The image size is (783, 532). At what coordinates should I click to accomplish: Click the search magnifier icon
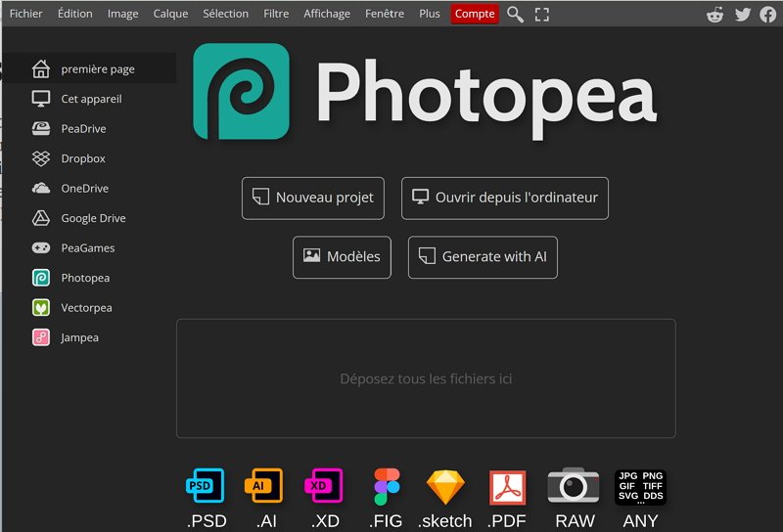coord(515,14)
